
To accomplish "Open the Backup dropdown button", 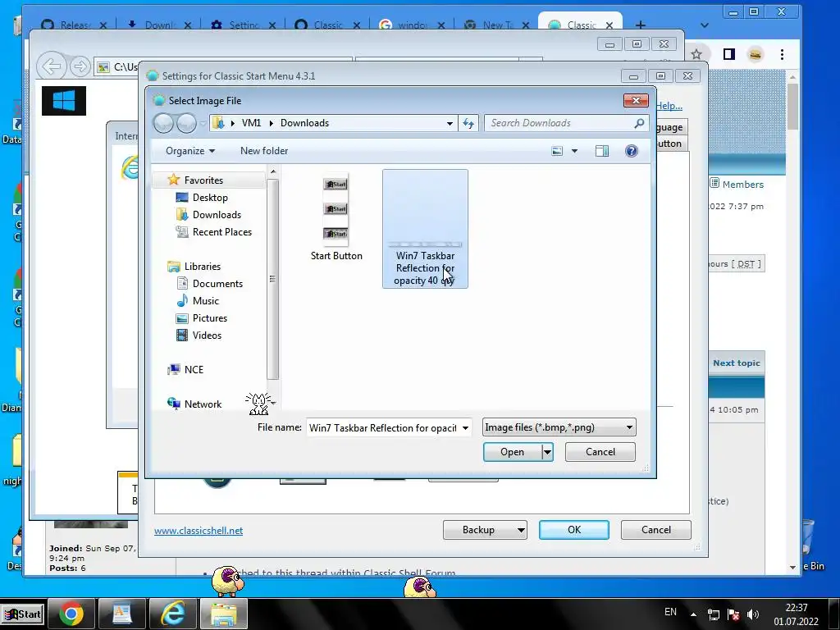I will 485,530.
